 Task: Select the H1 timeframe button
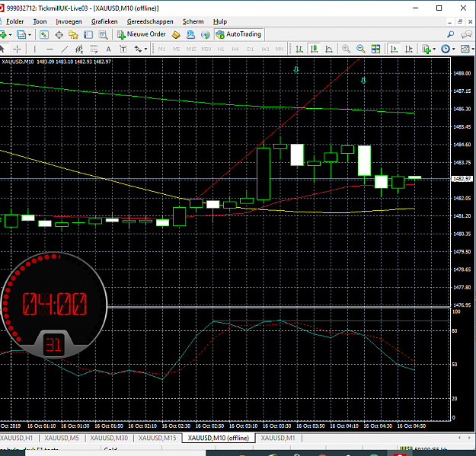pos(221,49)
